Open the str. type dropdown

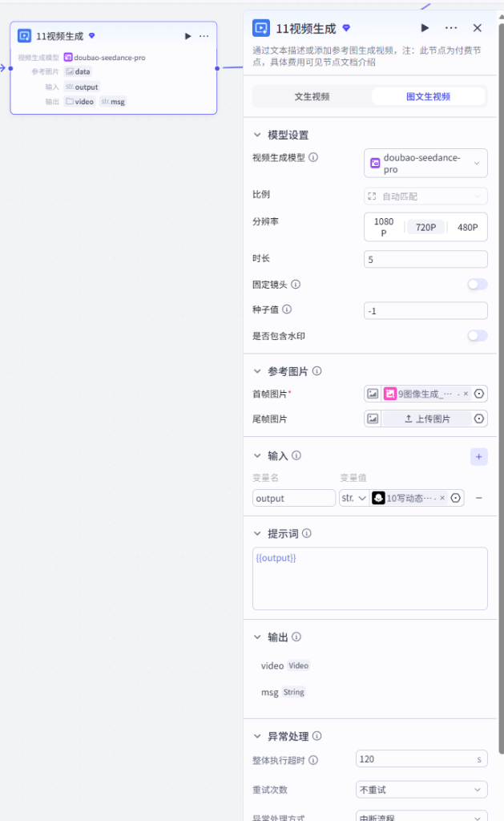coord(354,498)
